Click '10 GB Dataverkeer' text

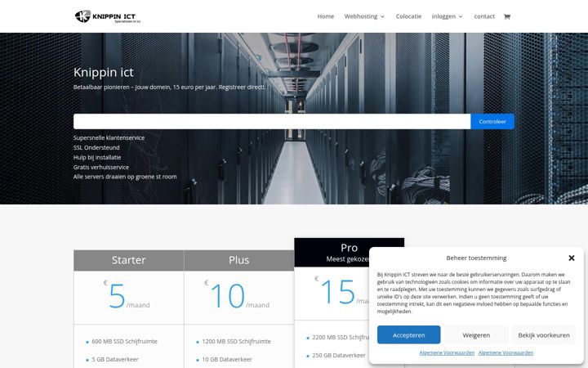227,359
